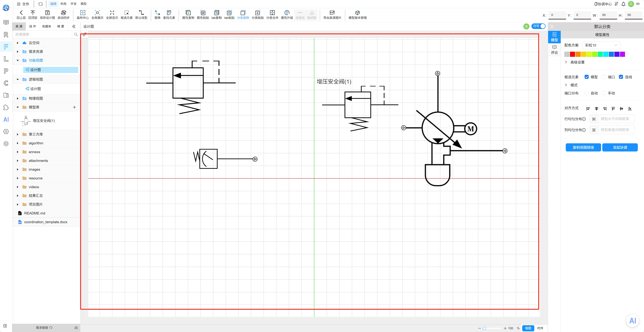The width and height of the screenshot is (644, 332).
Task: Open 模型版本管理 version management
Action: [357, 15]
